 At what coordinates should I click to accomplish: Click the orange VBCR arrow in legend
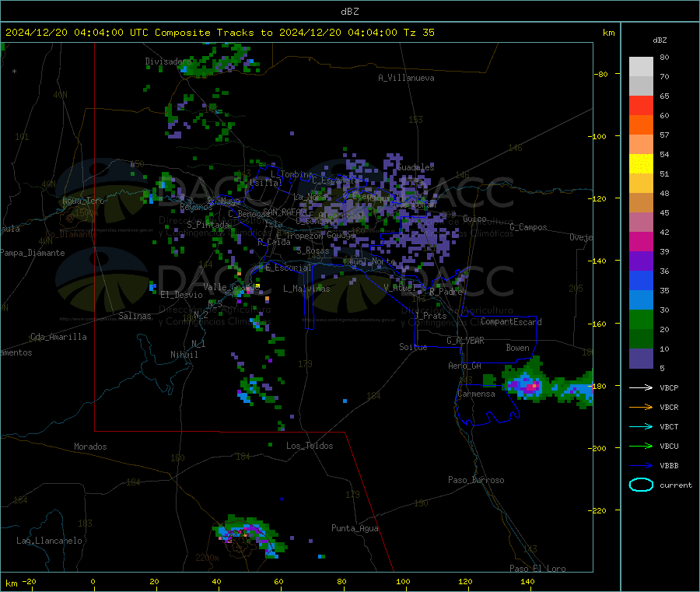(641, 407)
